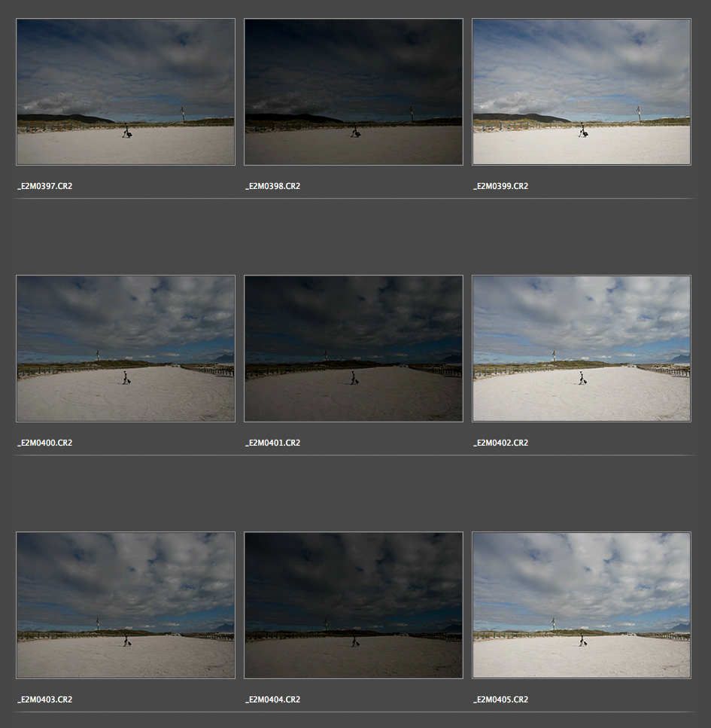
Task: Click the _E2M0399.CR2 file name caption
Action: tap(501, 186)
